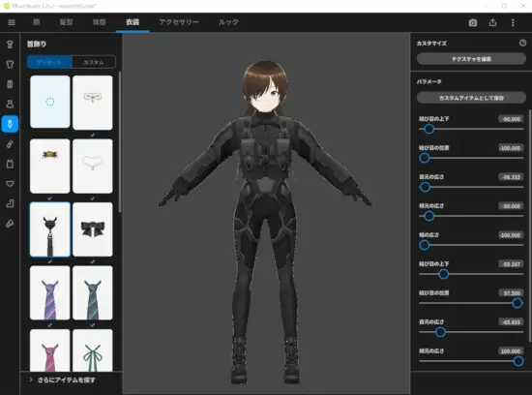
Task: Select the shoes category icon
Action: [10, 224]
